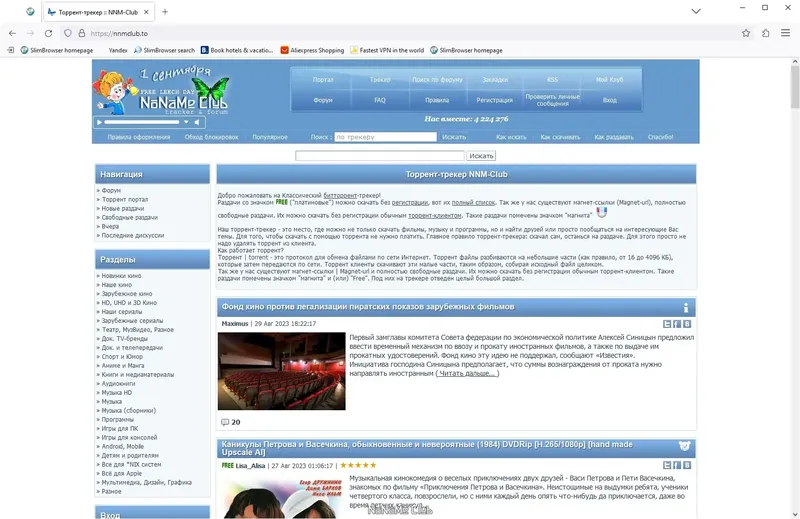Open the Как искать link

tap(511, 137)
